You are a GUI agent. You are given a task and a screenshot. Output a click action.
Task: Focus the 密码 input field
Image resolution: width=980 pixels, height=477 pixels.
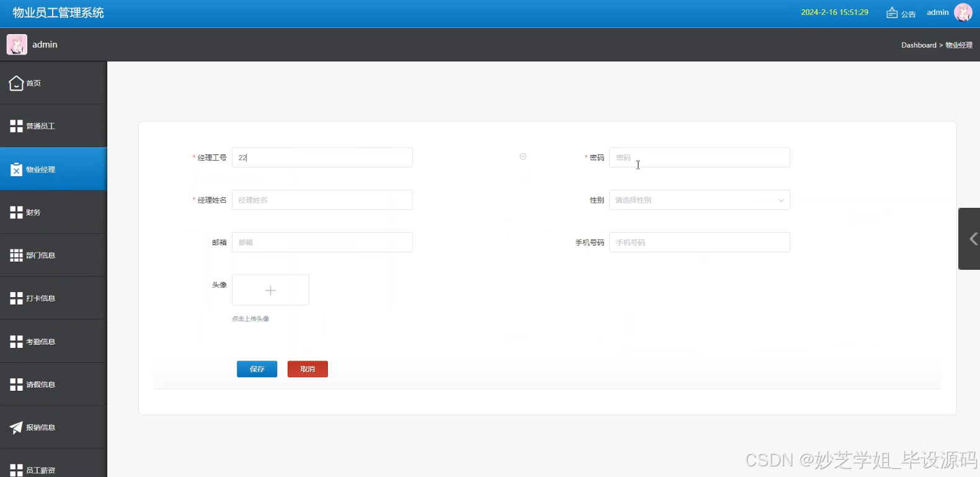pos(699,158)
